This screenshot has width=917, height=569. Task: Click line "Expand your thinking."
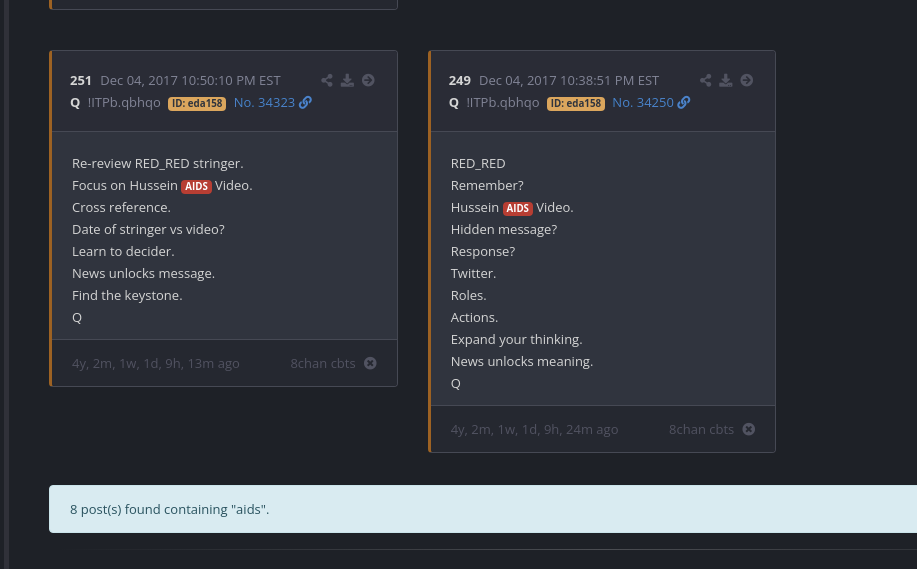pos(516,340)
